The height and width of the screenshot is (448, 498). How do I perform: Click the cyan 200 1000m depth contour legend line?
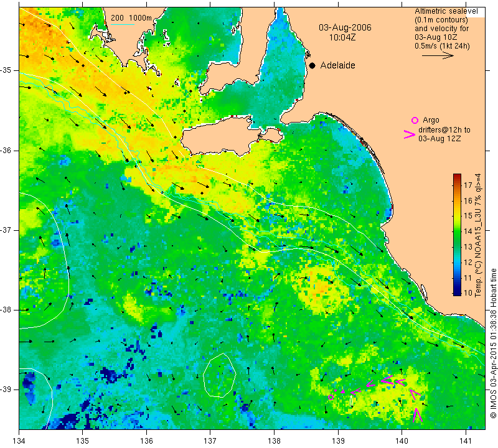coord(123,24)
